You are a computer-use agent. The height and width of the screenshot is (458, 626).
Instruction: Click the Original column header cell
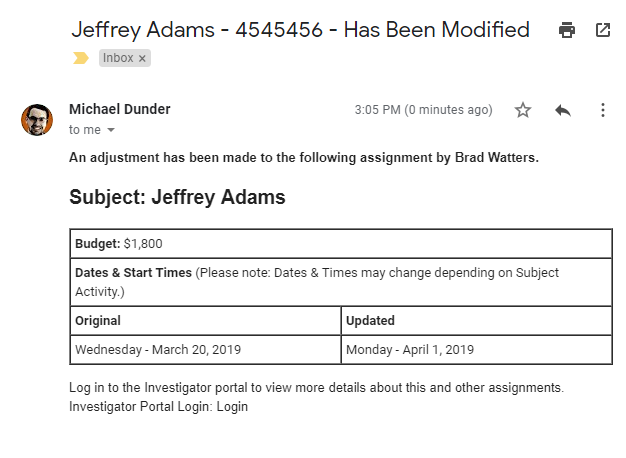tap(206, 321)
